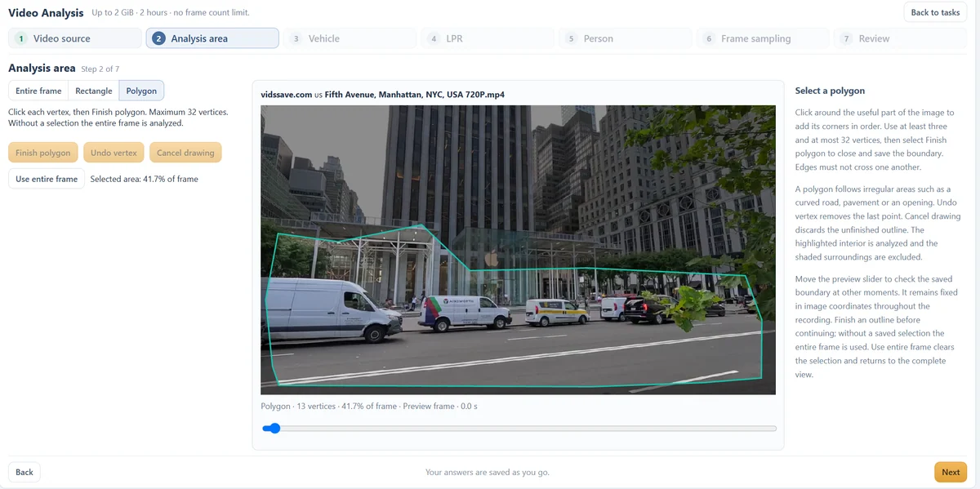Click the video preview frame image
This screenshot has width=980, height=489.
(518, 250)
